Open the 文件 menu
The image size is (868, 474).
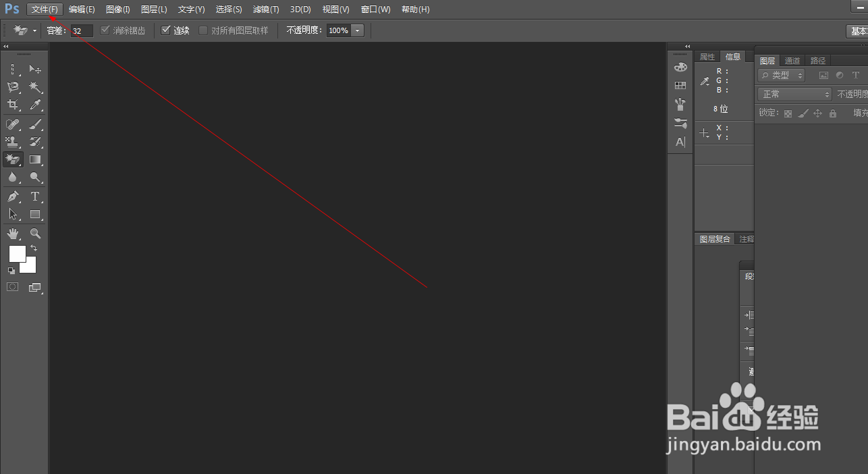(x=44, y=9)
